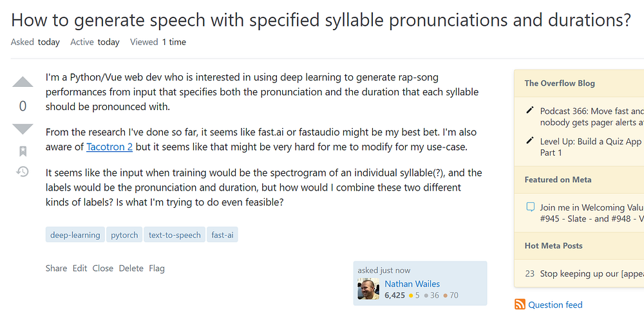This screenshot has width=644, height=318.
Task: Click the RSS Question feed icon
Action: pos(520,304)
